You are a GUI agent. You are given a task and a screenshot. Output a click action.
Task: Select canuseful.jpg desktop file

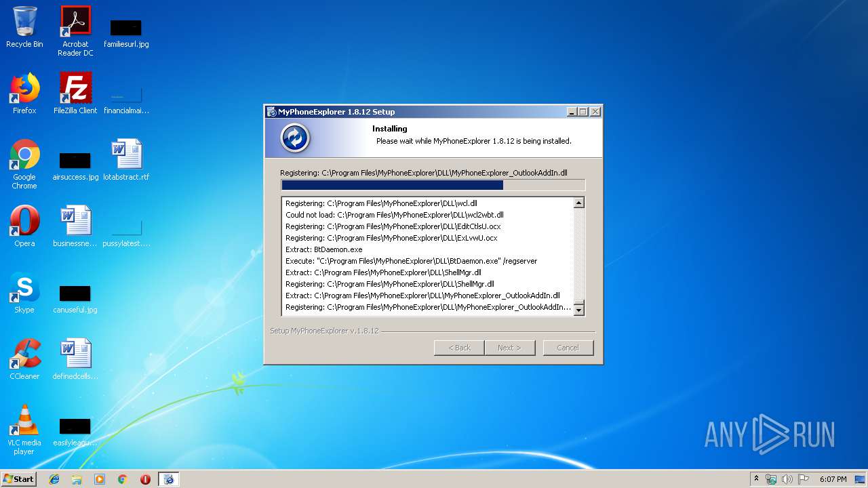(75, 299)
